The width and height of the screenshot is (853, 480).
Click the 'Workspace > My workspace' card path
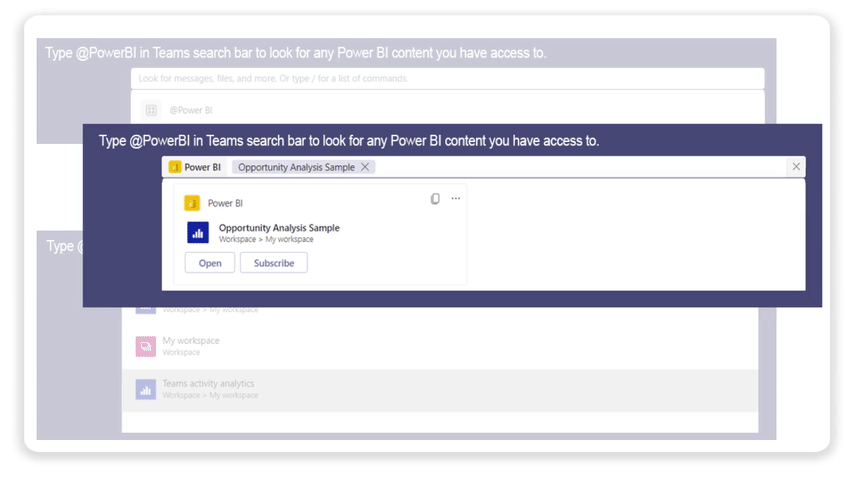coord(266,239)
